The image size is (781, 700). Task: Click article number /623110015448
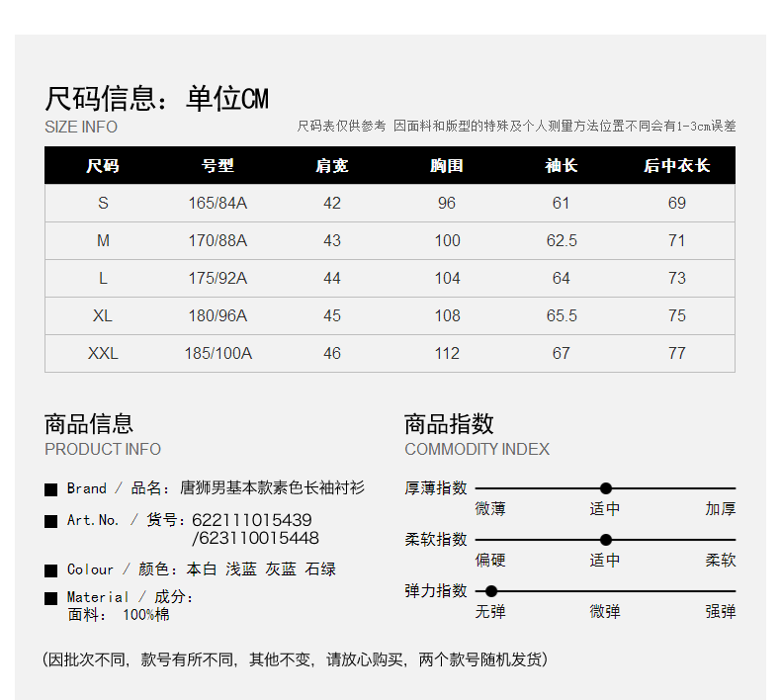pyautogui.click(x=255, y=538)
